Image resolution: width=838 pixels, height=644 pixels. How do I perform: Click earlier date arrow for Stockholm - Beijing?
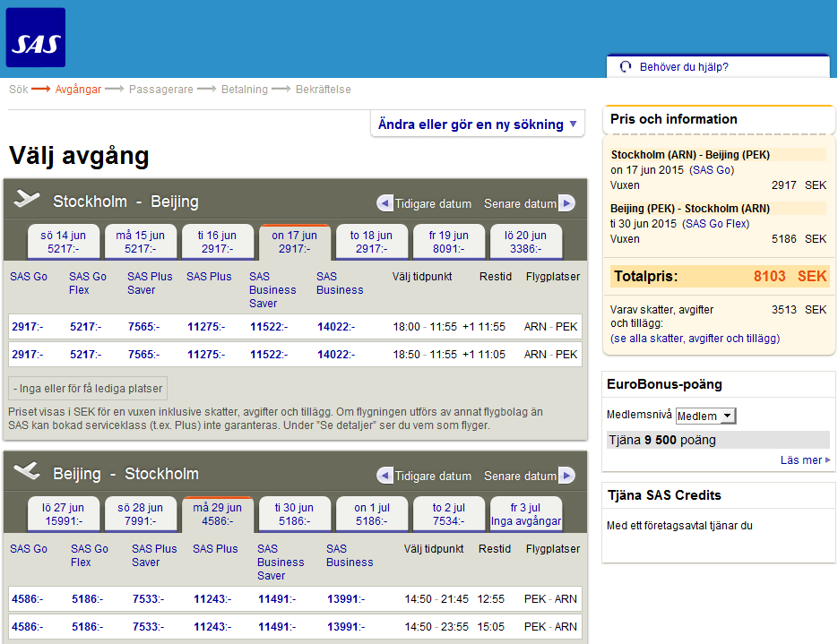pos(384,203)
